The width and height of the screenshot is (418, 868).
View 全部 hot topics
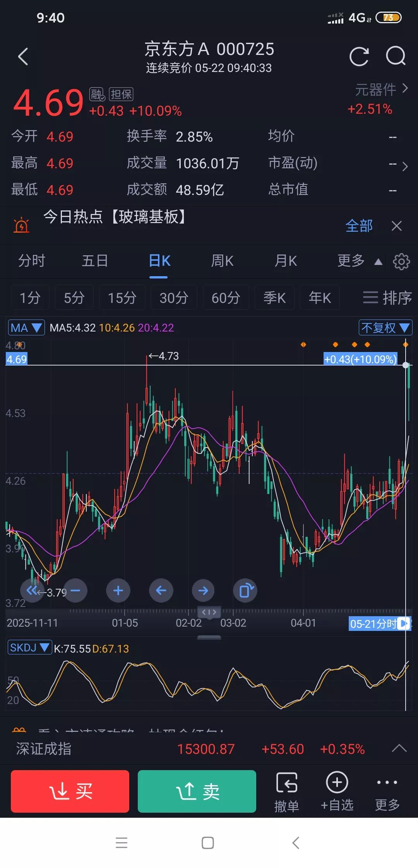tap(359, 226)
